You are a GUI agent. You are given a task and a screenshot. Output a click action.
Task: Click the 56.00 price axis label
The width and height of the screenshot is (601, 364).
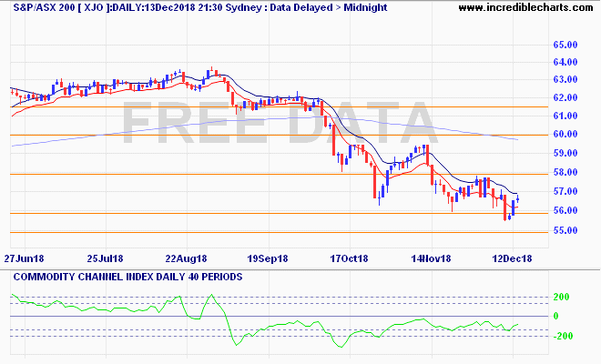click(565, 211)
